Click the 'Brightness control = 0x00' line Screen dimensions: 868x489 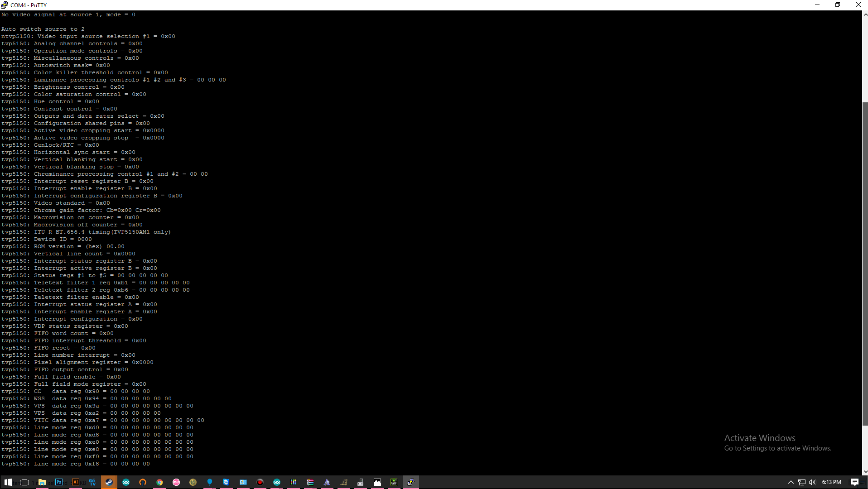[x=63, y=87]
